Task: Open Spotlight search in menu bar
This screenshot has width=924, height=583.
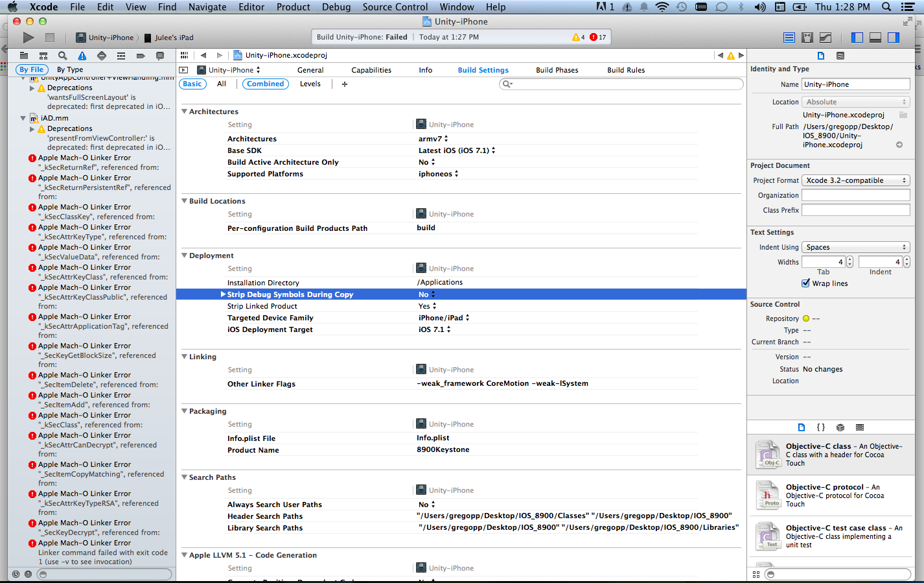Action: coord(886,6)
